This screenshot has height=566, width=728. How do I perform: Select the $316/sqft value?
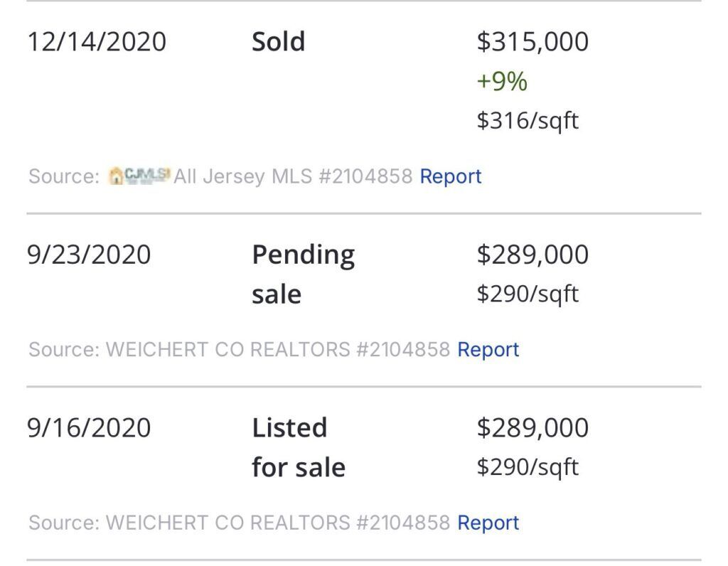(528, 121)
